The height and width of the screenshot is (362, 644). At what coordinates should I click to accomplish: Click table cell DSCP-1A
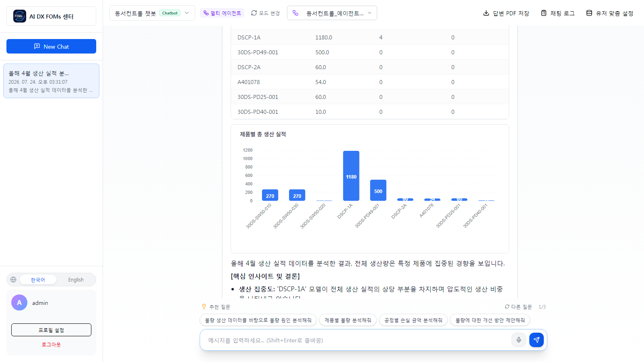[249, 37]
